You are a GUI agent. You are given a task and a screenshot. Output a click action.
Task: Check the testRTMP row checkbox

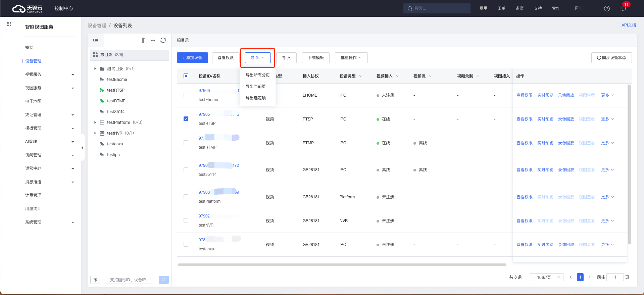tap(186, 143)
